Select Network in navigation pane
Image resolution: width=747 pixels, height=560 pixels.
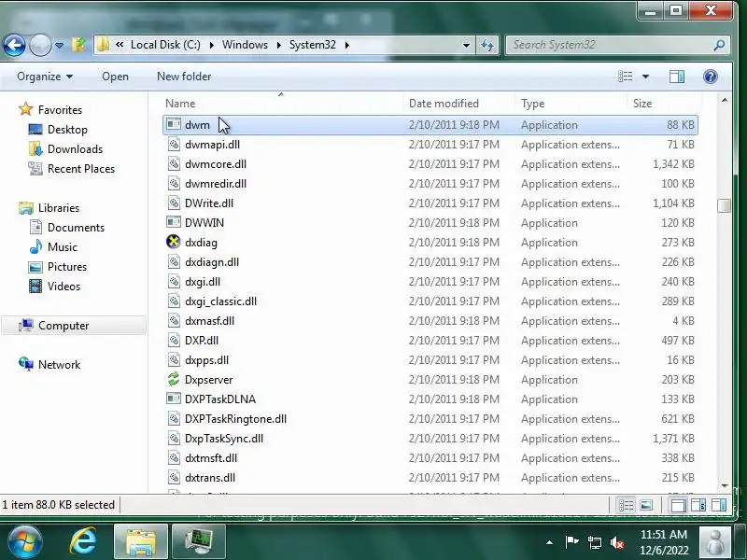59,365
